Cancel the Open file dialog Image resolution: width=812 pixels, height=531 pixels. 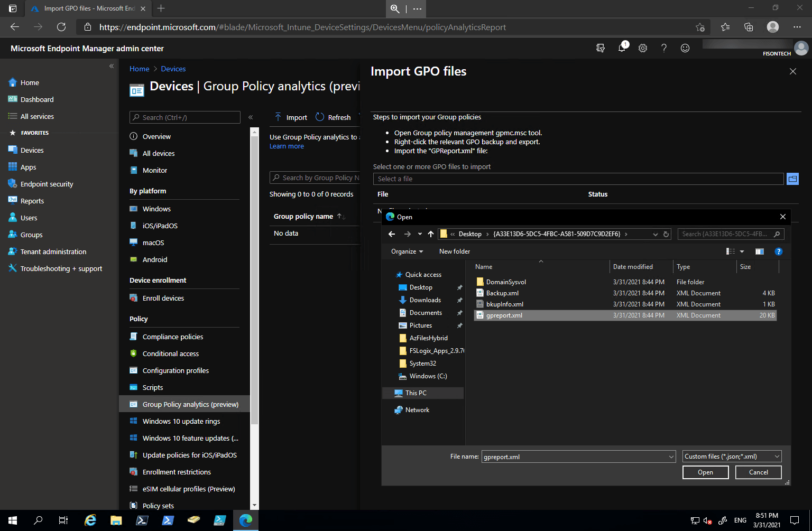click(x=758, y=472)
